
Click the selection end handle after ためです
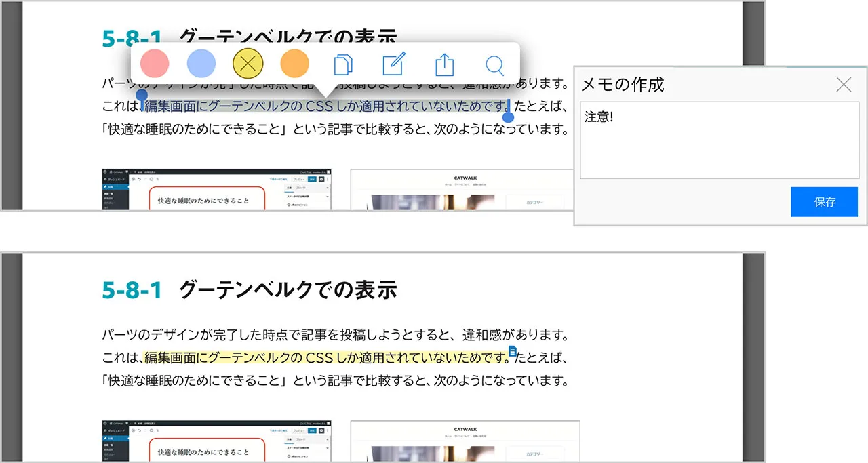pos(509,117)
